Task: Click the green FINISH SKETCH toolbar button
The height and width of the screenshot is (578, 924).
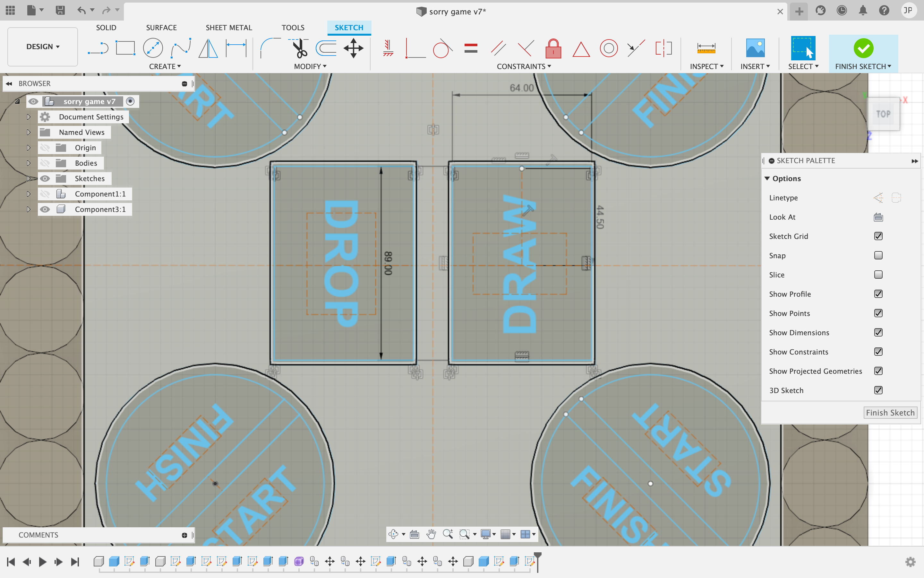Action: 863,48
